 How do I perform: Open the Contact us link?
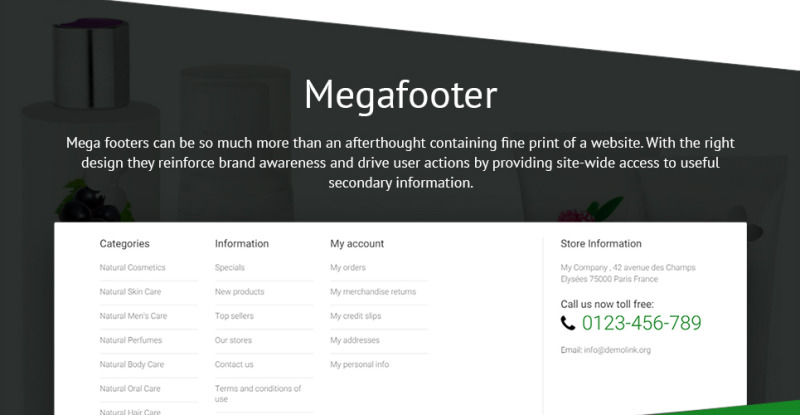click(x=234, y=364)
